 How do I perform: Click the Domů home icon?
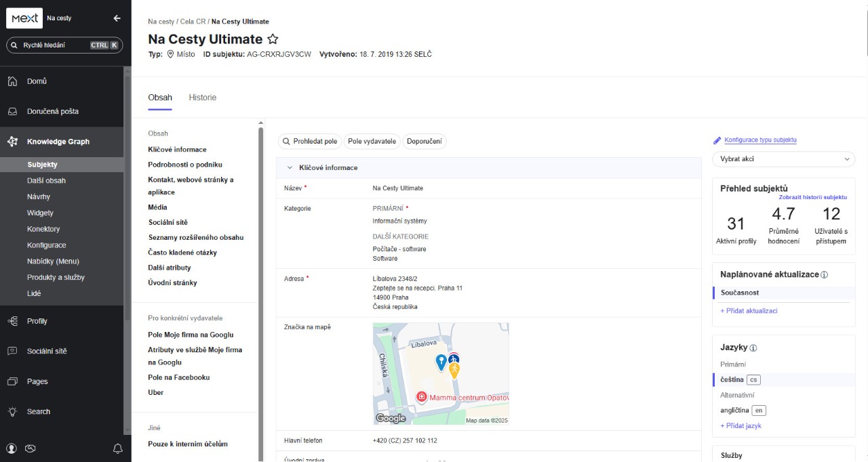12,81
